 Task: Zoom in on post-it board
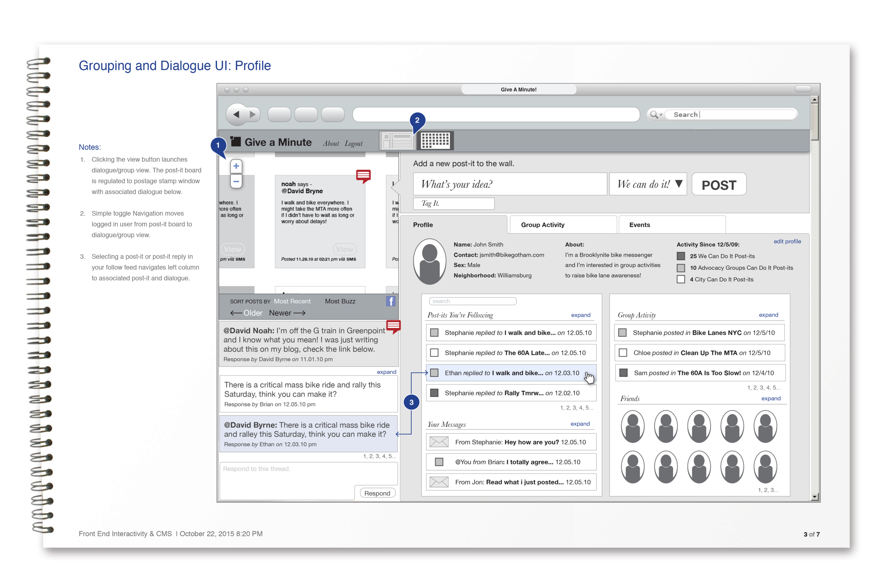(236, 166)
